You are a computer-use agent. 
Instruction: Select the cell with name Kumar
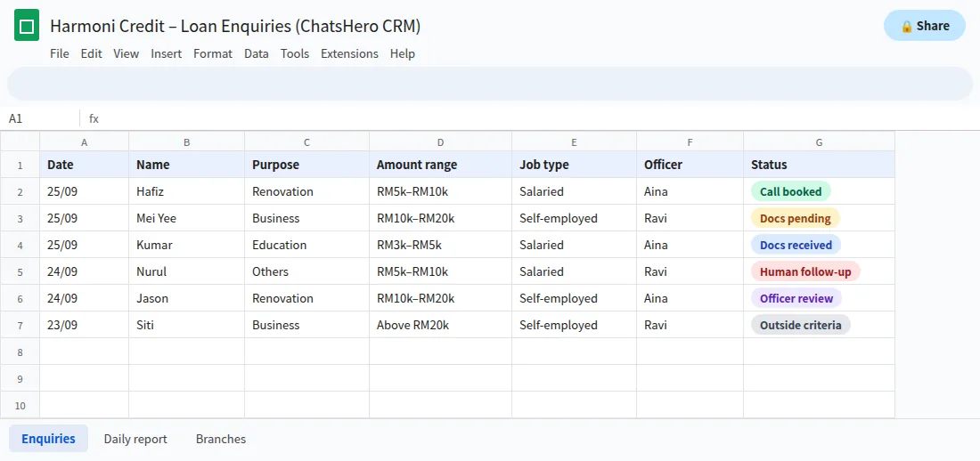(187, 245)
